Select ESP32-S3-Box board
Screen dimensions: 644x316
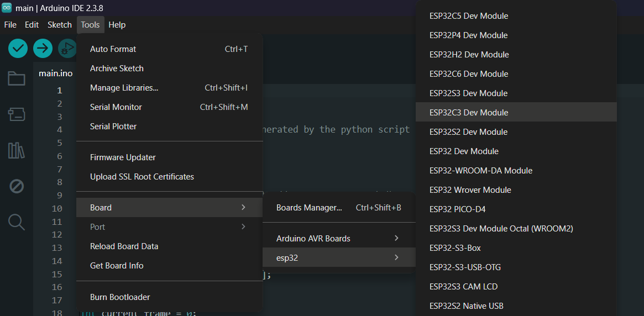(516, 248)
